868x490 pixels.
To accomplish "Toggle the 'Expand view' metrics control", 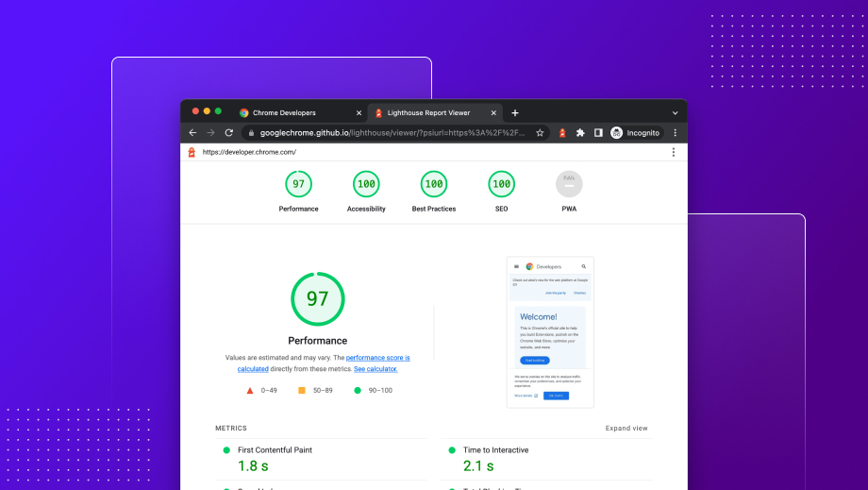I will (x=626, y=428).
